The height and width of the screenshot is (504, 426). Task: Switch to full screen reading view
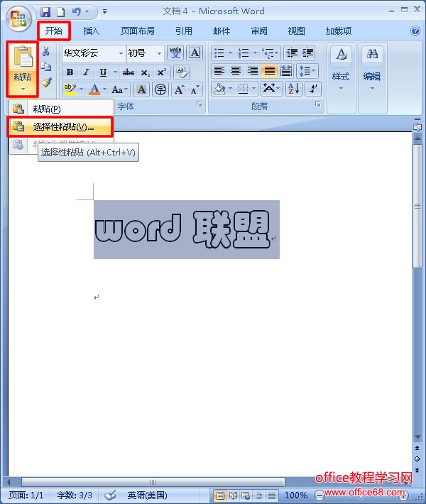233,495
